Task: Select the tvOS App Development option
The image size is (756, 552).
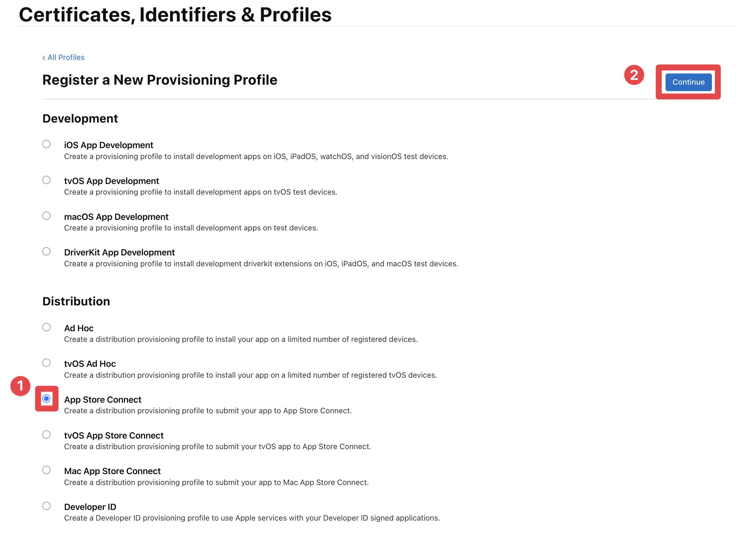Action: point(47,180)
